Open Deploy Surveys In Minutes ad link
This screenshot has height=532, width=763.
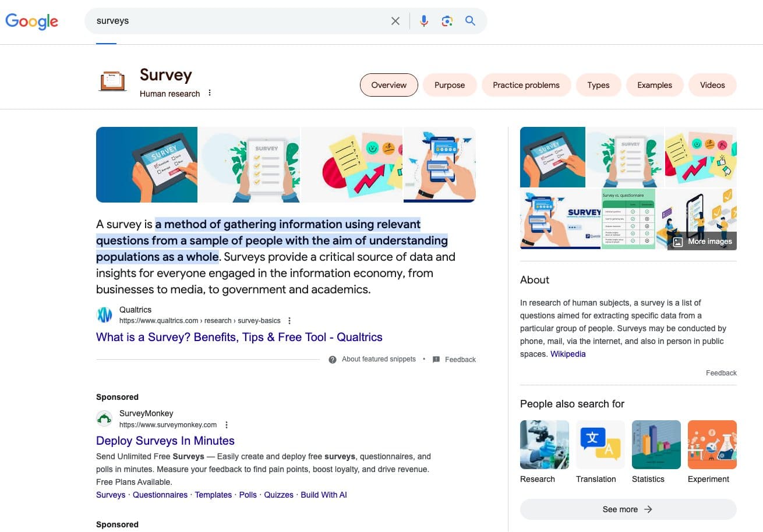tap(165, 441)
